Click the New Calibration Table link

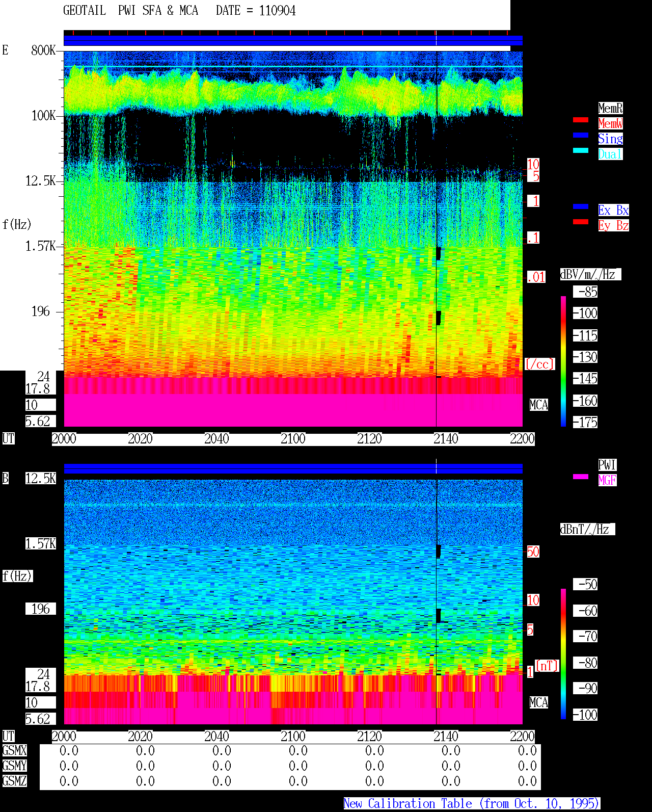(x=472, y=804)
